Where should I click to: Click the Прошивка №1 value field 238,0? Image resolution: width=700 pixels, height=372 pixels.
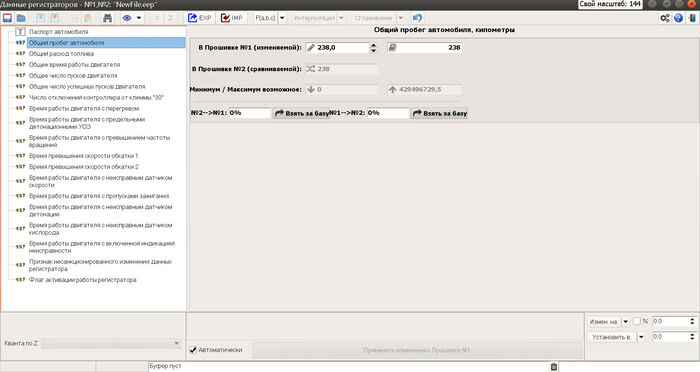pyautogui.click(x=338, y=47)
